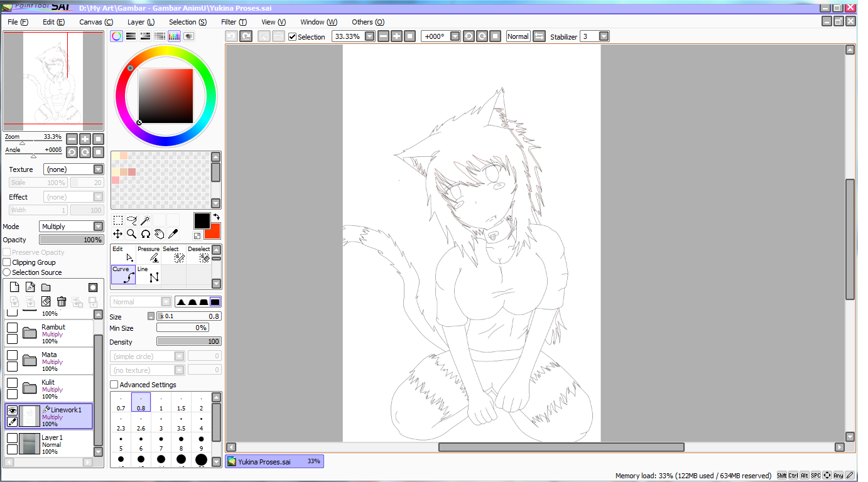Select the Lasso selection tool
The image size is (868, 482).
tap(132, 220)
